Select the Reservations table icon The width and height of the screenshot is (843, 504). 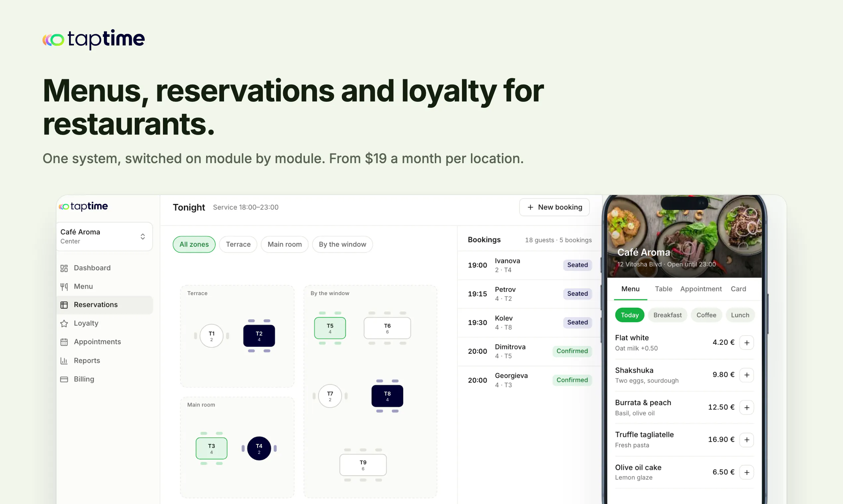coord(64,305)
